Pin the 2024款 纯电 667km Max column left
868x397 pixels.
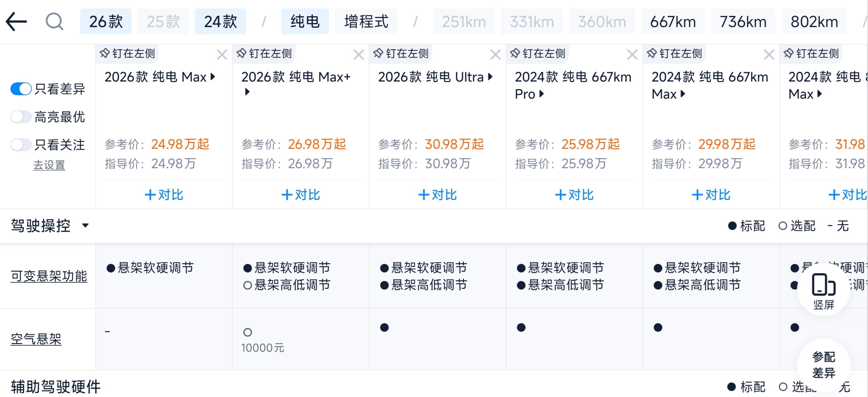(x=675, y=54)
